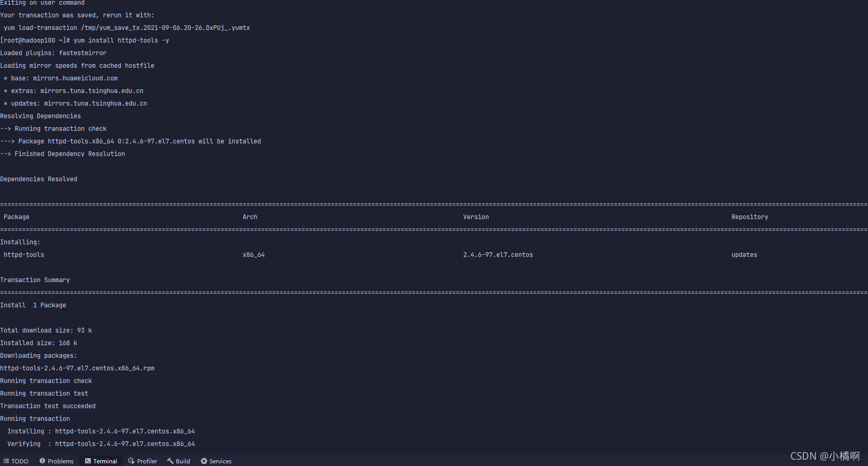Click the Terminal console icon

(x=88, y=461)
